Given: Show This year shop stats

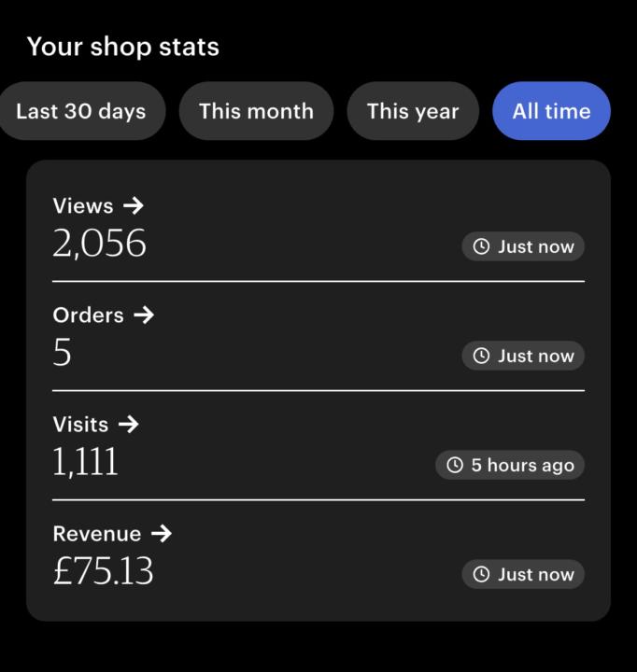Looking at the screenshot, I should click(413, 111).
